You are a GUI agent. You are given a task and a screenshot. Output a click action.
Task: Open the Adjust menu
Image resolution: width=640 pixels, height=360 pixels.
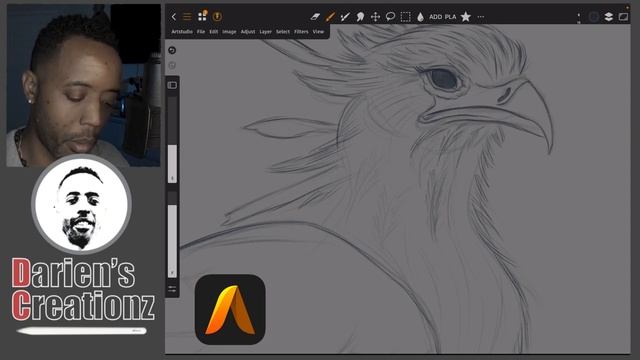(x=248, y=31)
